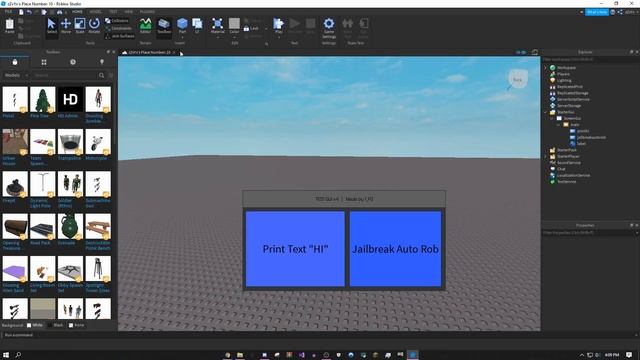Open Game Settings gear
The width and height of the screenshot is (640, 360).
[x=329, y=27]
